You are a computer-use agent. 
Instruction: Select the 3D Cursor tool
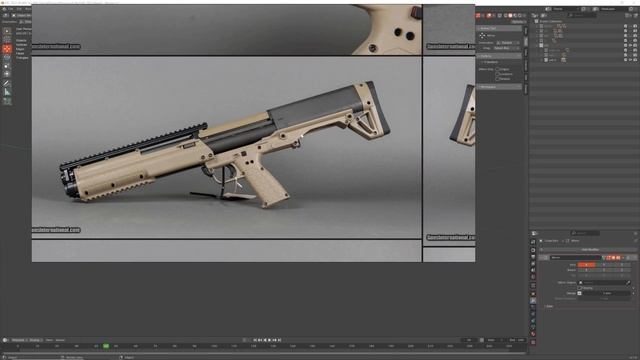click(x=7, y=39)
